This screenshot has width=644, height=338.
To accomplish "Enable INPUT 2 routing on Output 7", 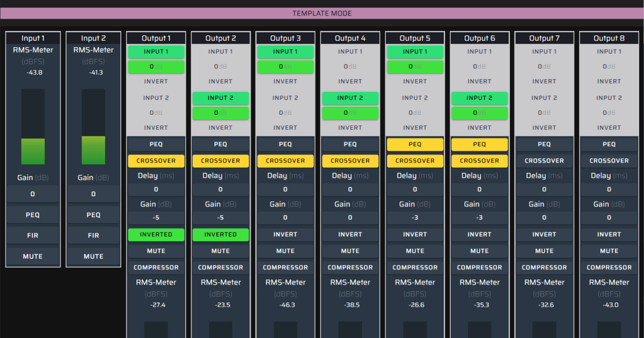I will pyautogui.click(x=544, y=98).
